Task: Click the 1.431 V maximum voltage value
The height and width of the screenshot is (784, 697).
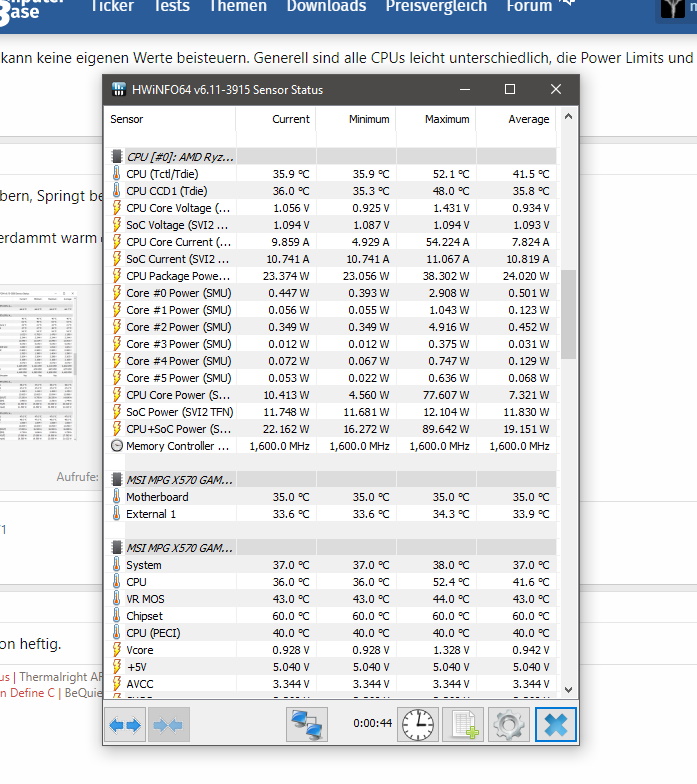Action: [x=451, y=208]
